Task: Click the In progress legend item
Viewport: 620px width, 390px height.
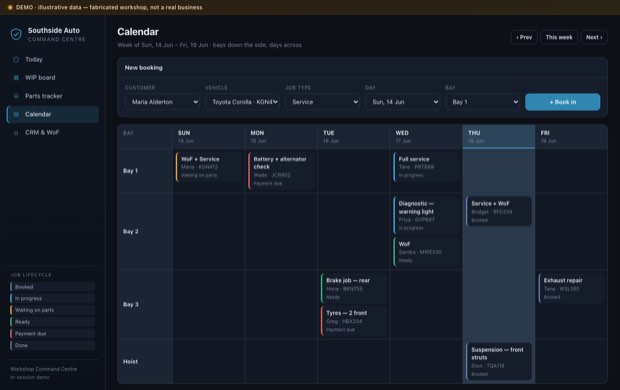Action: click(53, 299)
